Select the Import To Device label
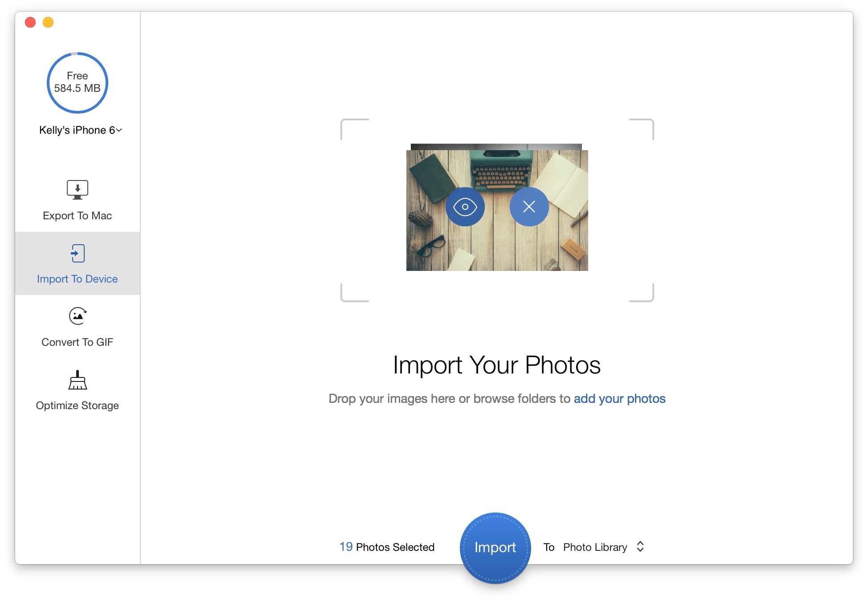Viewport: 868px width, 615px height. 78,279
